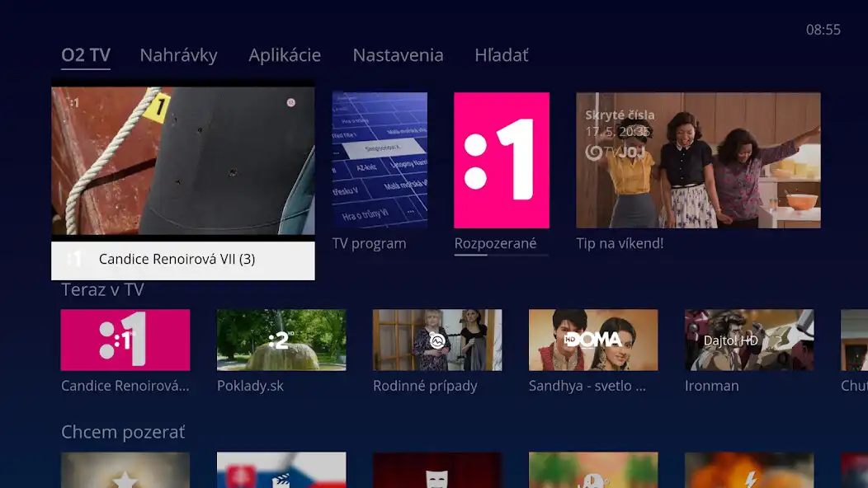Click the TV JOJ logo on the tip tile

(615, 152)
